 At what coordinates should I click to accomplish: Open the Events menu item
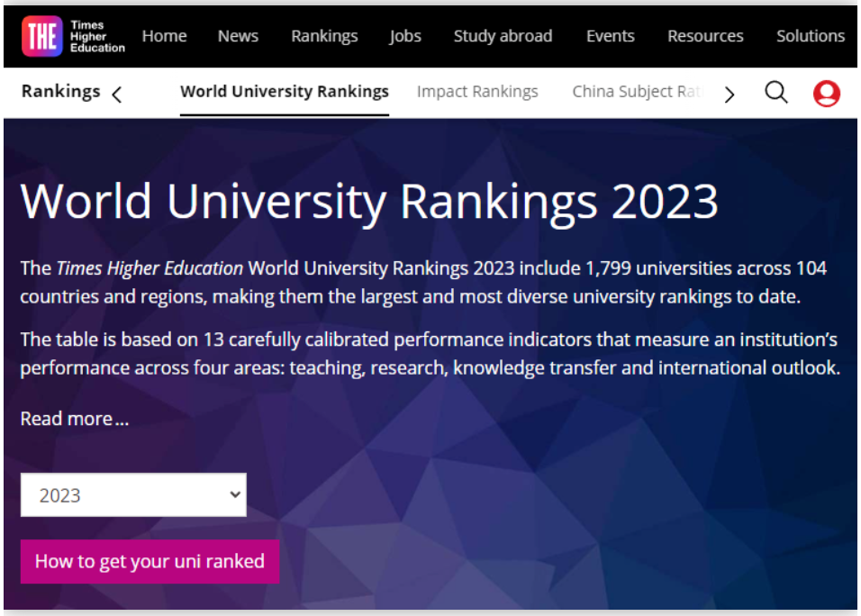coord(610,36)
